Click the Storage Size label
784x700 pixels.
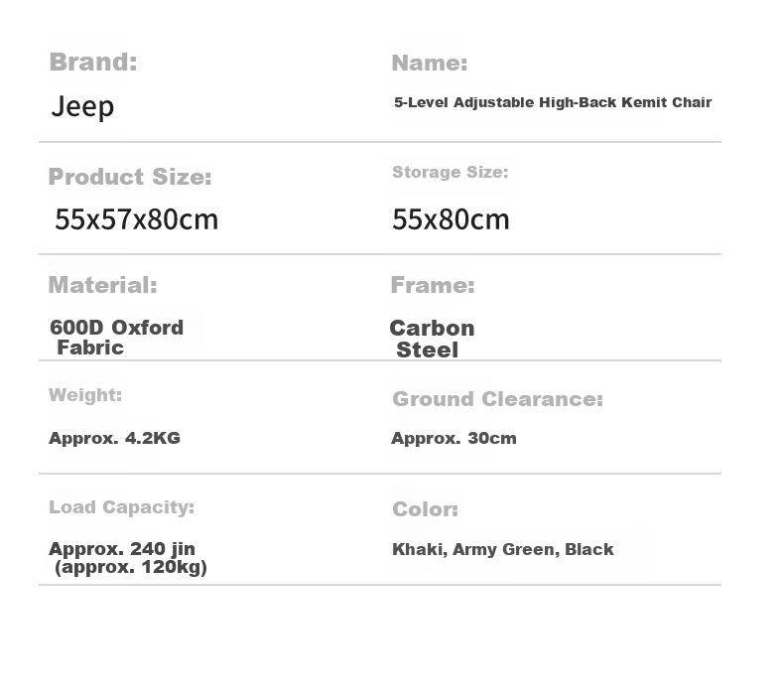pos(450,172)
